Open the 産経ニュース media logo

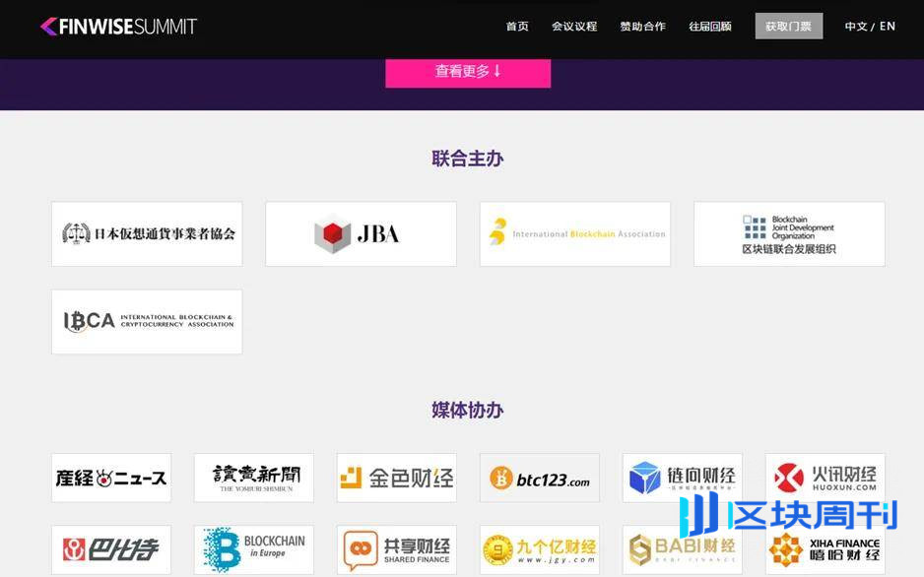[x=111, y=478]
